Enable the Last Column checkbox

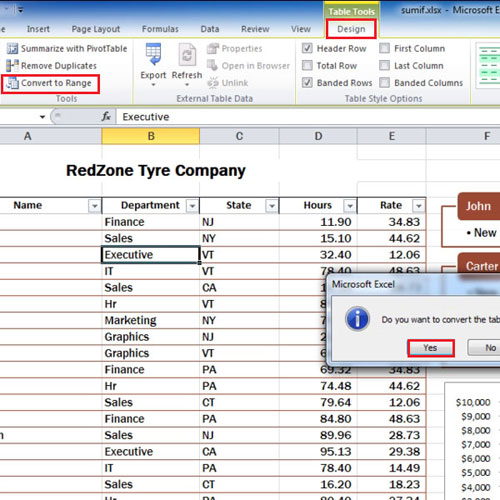coord(384,65)
